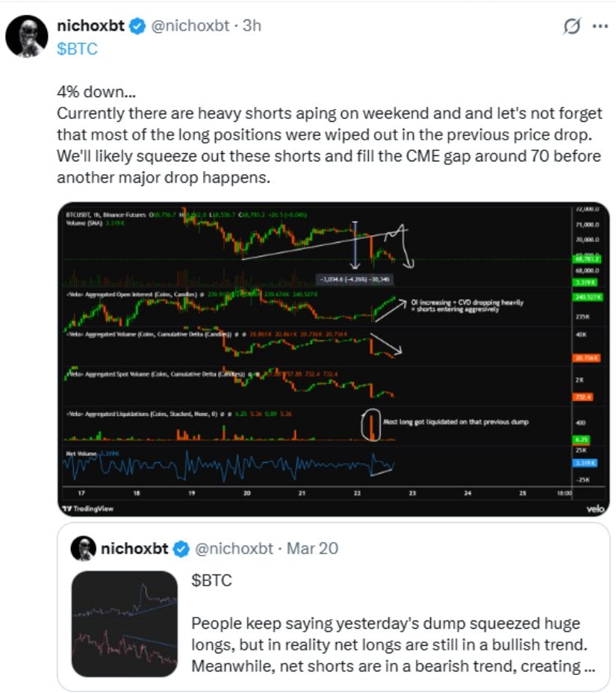616x693 pixels.
Task: Open the three-dot more options menu
Action: (x=600, y=27)
